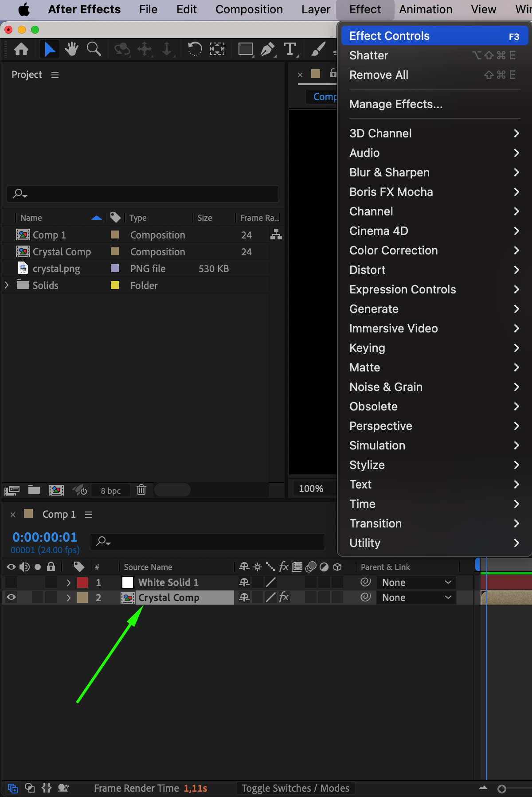Select the Pen tool
Viewport: 532px width, 797px height.
pos(268,49)
